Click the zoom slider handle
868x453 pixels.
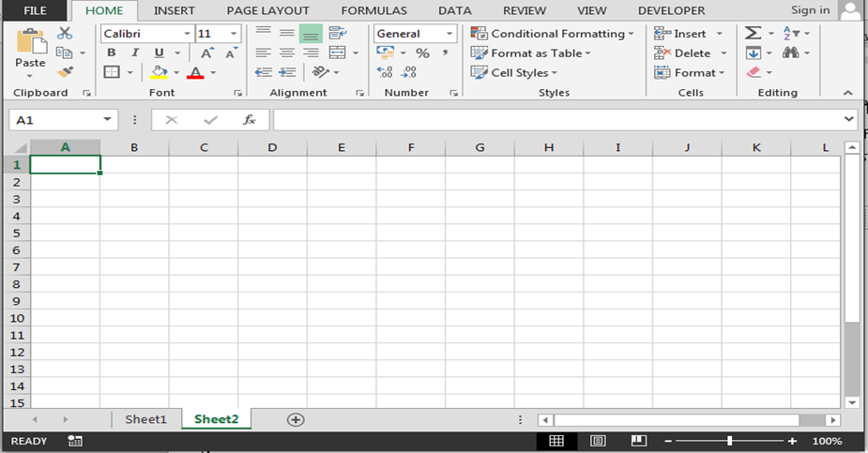coord(729,441)
